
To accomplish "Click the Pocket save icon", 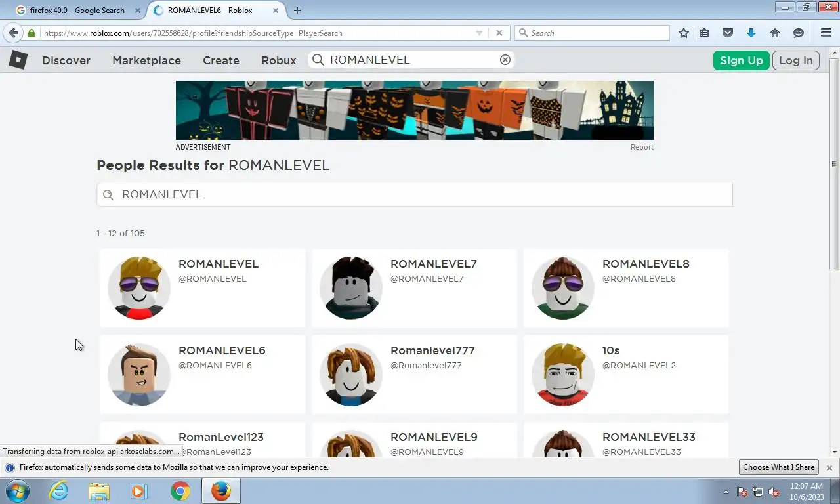I will 728,33.
